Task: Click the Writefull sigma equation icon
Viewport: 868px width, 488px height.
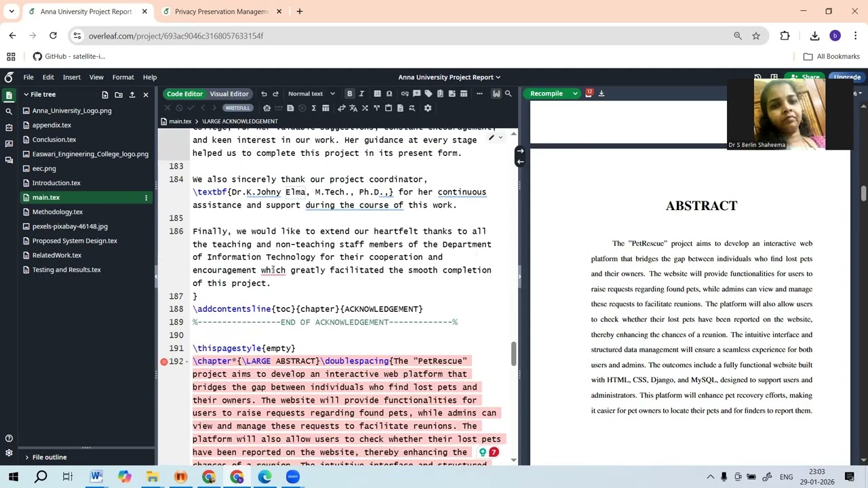Action: (x=314, y=108)
